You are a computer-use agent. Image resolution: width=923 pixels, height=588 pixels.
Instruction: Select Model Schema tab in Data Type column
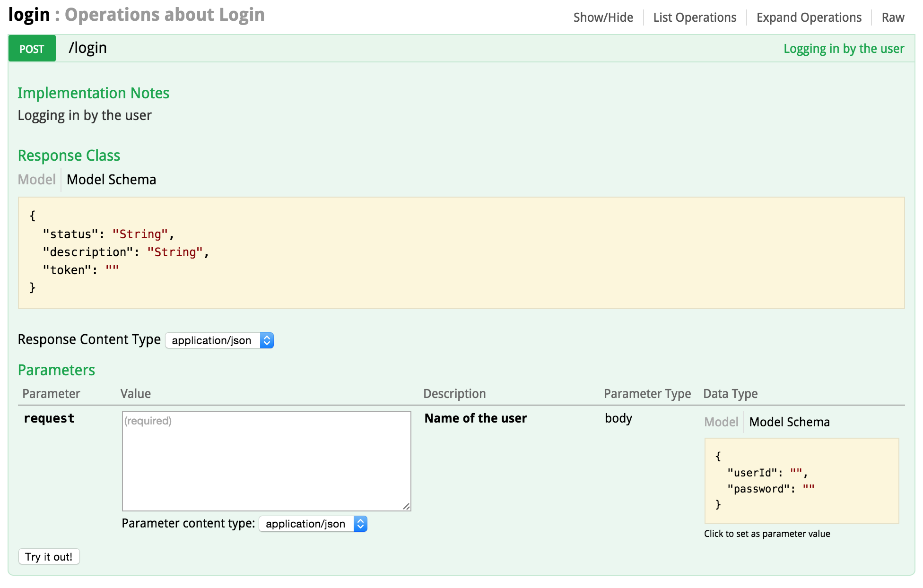coord(789,422)
